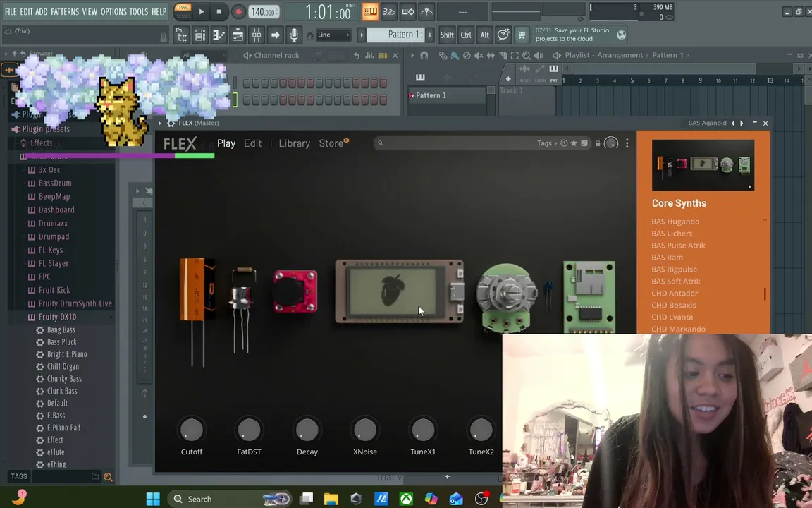Select Playlist delete tool

tap(467, 55)
